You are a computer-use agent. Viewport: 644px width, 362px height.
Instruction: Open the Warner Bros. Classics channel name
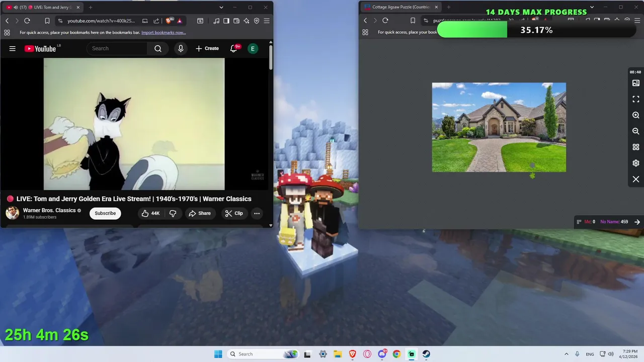point(49,210)
